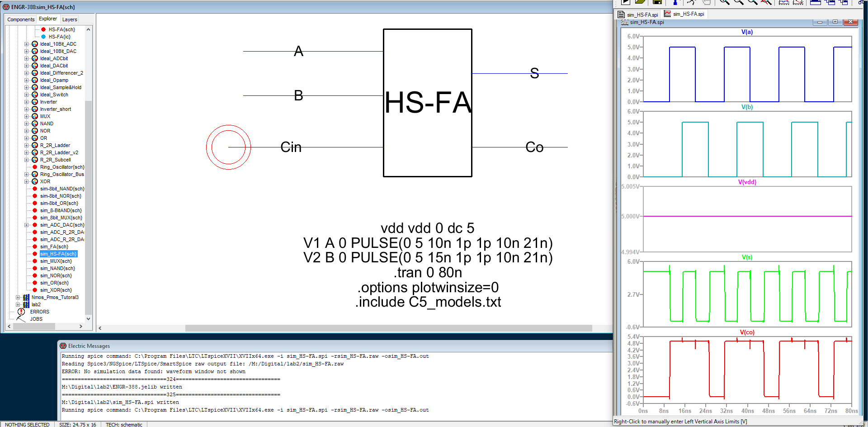Restore the sim_HS-FA.spi plot sub-window

(835, 22)
